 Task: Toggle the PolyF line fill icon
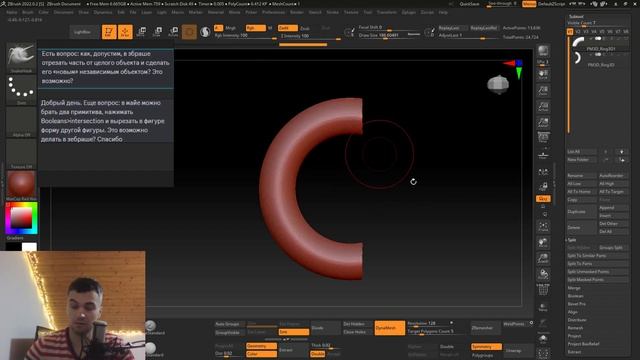coord(543,290)
